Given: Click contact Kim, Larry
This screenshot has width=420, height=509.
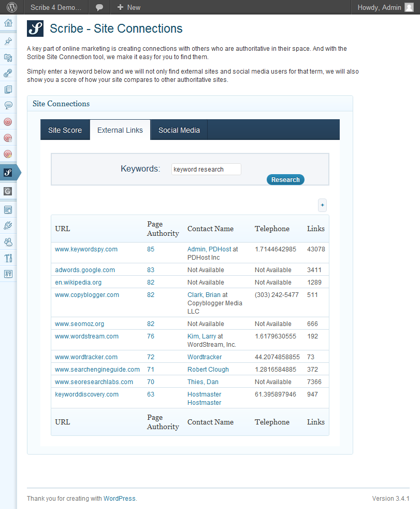Looking at the screenshot, I should pos(202,336).
